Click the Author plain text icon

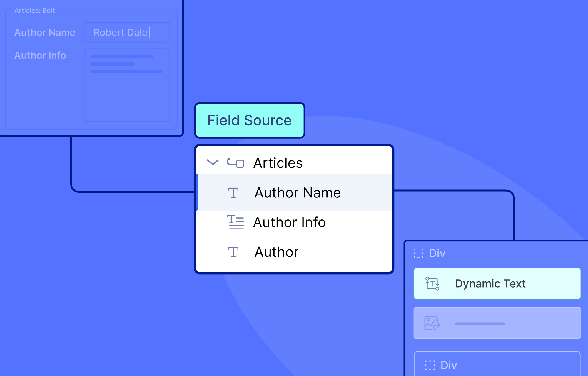pos(233,252)
